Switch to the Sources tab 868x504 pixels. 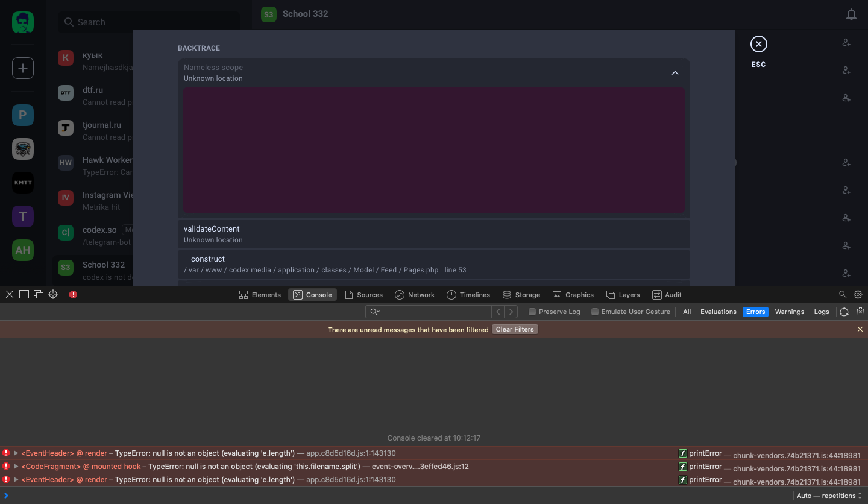[x=363, y=295]
